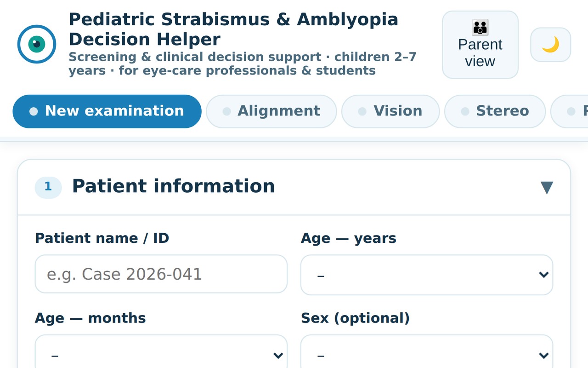Click the status dot on Vision tab
Viewport: 588px width, 368px height.
click(x=362, y=111)
